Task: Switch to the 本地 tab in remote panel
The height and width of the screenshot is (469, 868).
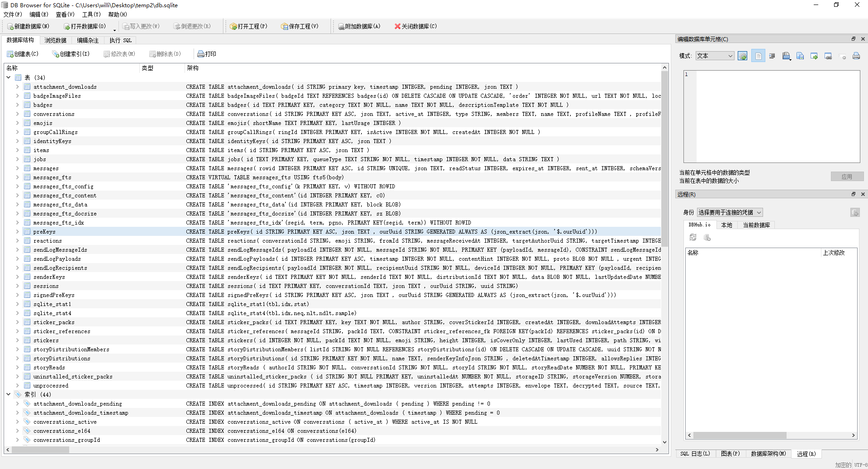Action: tap(726, 225)
